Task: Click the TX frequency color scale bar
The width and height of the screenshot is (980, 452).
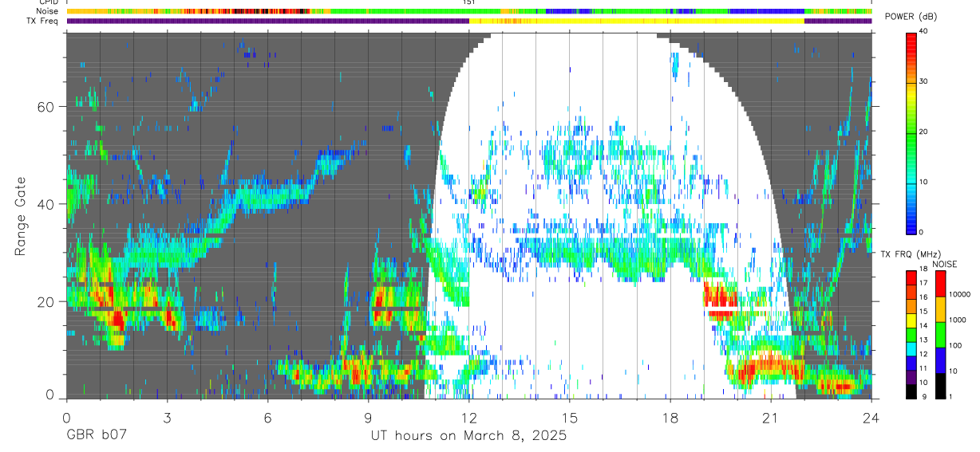Action: click(x=911, y=335)
